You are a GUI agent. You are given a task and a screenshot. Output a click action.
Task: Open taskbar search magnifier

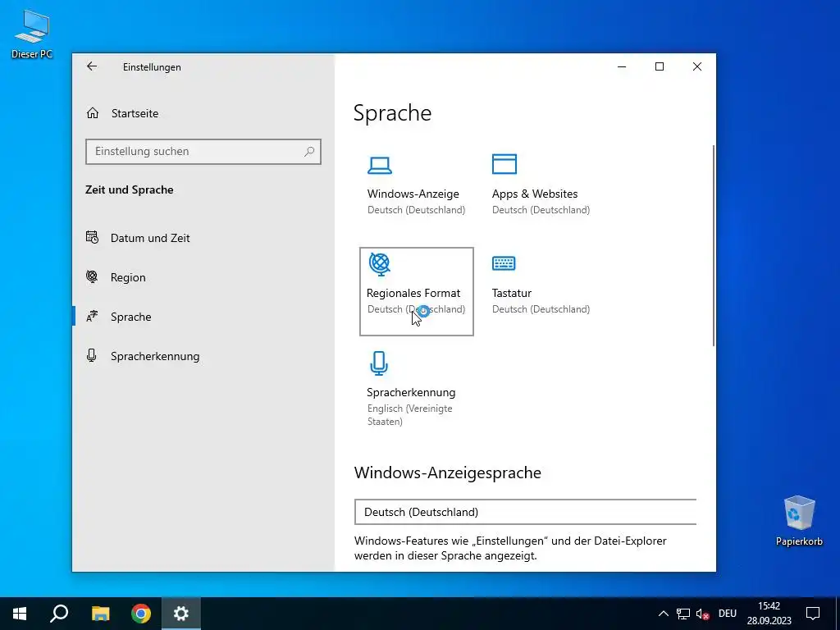pos(59,614)
